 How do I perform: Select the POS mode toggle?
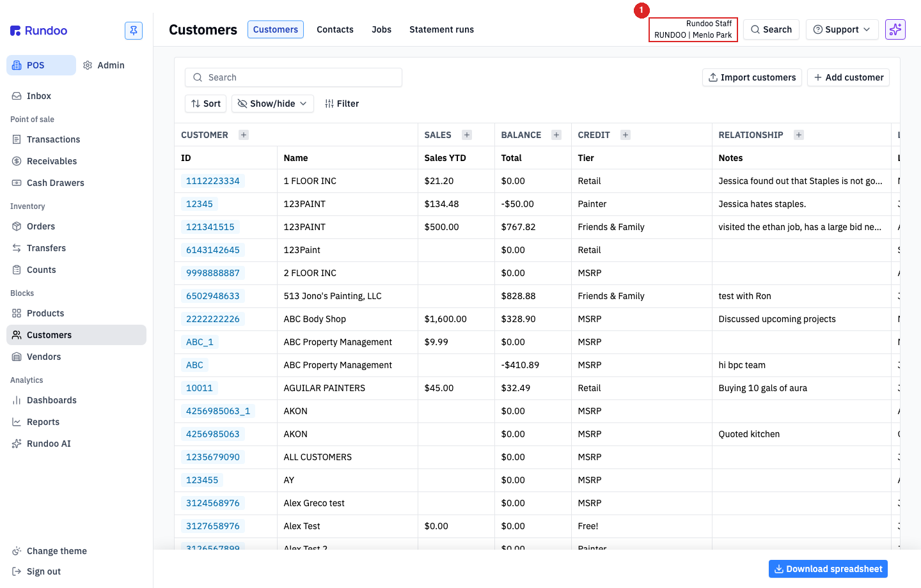pyautogui.click(x=41, y=65)
